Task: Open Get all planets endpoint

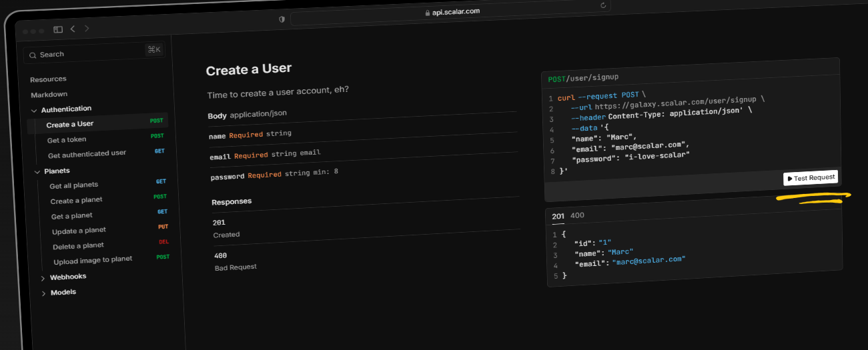Action: pos(74,185)
